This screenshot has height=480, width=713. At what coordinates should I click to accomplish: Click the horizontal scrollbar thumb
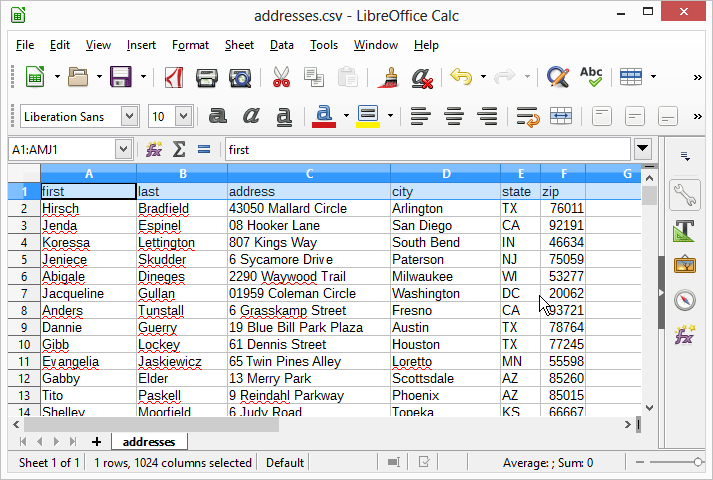[151, 425]
